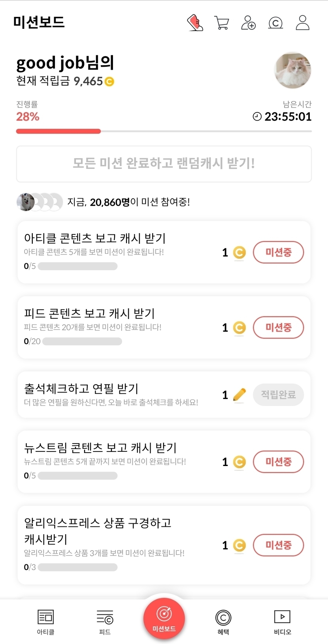Open the shopping cart icon
This screenshot has width=328, height=644.
[221, 23]
